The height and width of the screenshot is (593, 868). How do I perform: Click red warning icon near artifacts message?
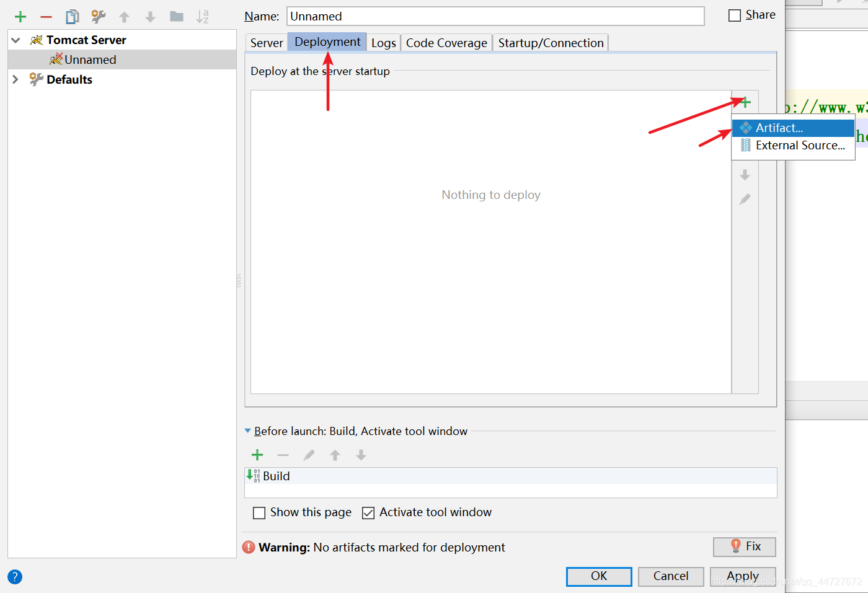[x=249, y=547]
